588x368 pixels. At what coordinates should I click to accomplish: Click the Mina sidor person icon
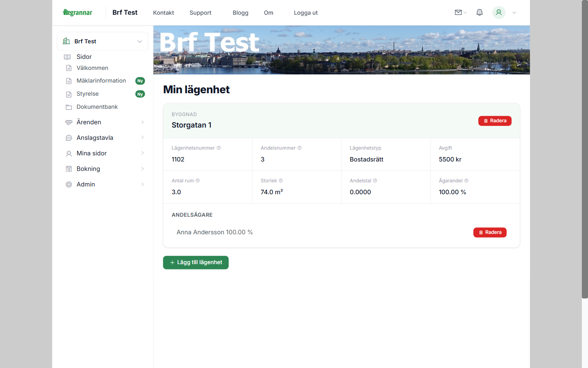(x=69, y=153)
